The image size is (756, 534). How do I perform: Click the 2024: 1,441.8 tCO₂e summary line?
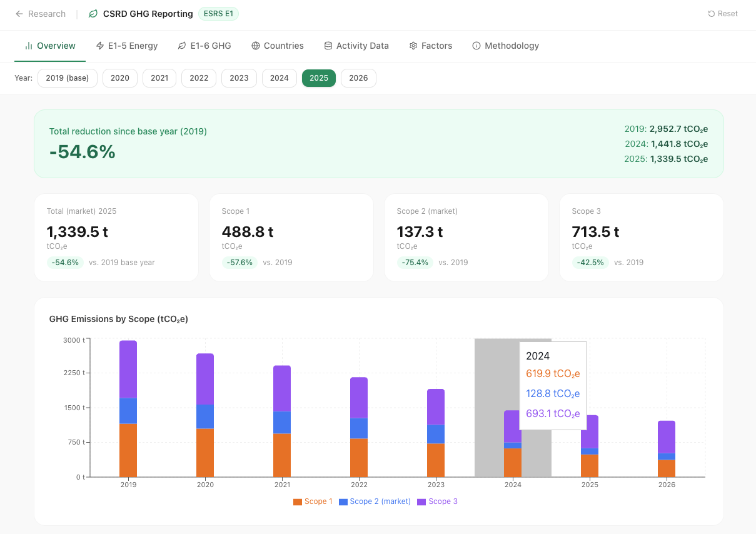click(x=666, y=144)
